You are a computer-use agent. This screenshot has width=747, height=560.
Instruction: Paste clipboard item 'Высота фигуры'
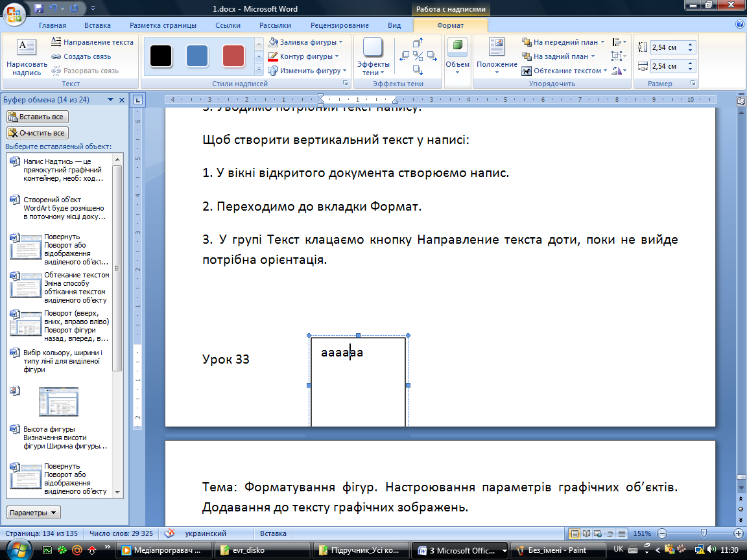pyautogui.click(x=60, y=437)
